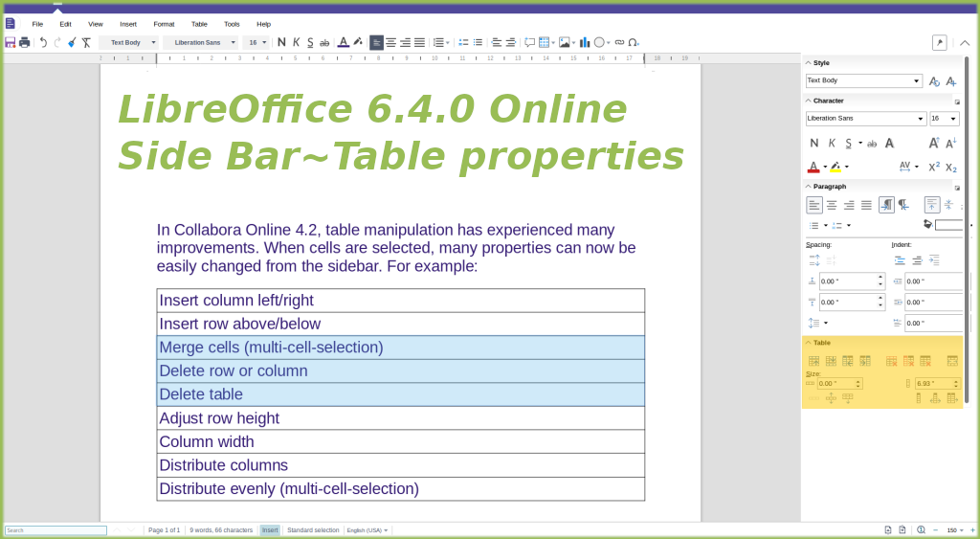The image size is (980, 539).
Task: Open the Table menu
Action: point(199,24)
